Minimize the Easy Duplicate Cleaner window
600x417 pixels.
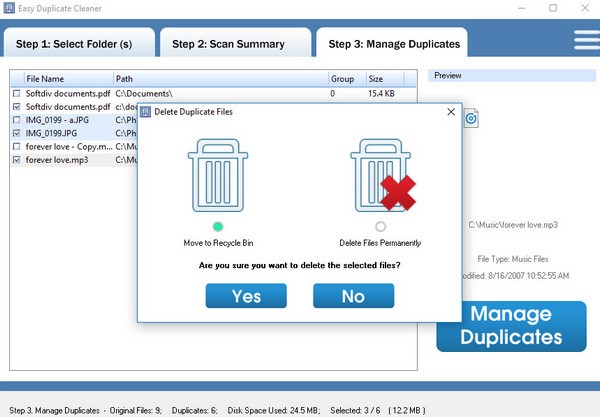tap(522, 8)
